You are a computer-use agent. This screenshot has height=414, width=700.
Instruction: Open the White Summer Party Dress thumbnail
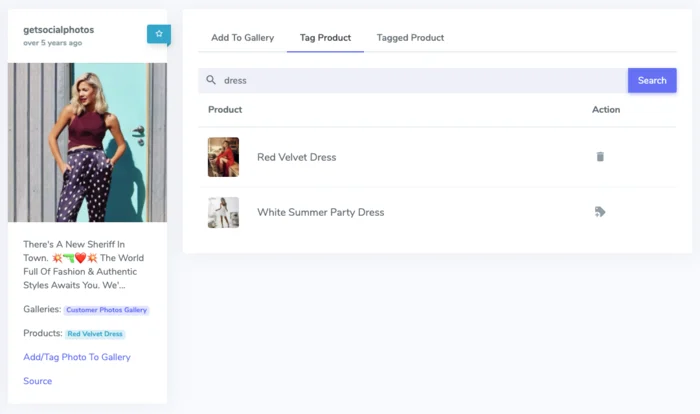pos(223,213)
